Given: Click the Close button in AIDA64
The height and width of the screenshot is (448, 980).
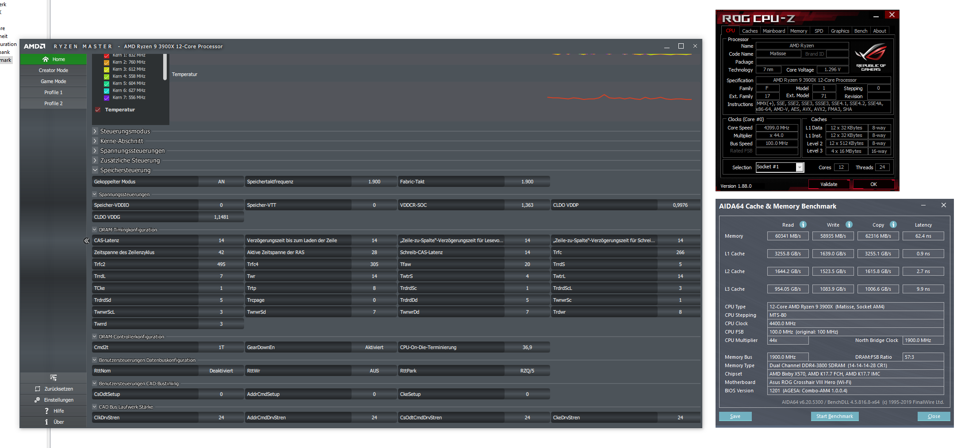Looking at the screenshot, I should 934,416.
